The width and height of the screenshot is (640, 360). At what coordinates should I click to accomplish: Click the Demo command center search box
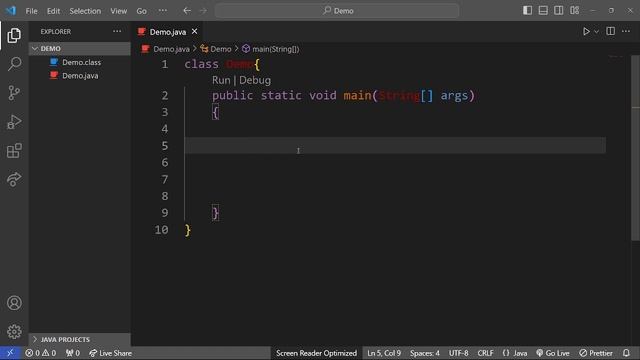[337, 11]
